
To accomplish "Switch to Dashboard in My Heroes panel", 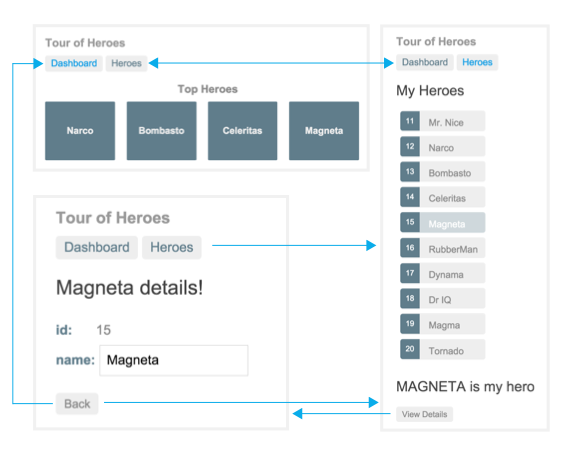I will (425, 62).
